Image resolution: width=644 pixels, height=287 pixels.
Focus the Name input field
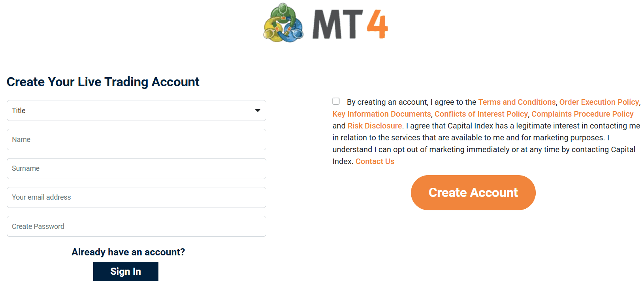(136, 140)
